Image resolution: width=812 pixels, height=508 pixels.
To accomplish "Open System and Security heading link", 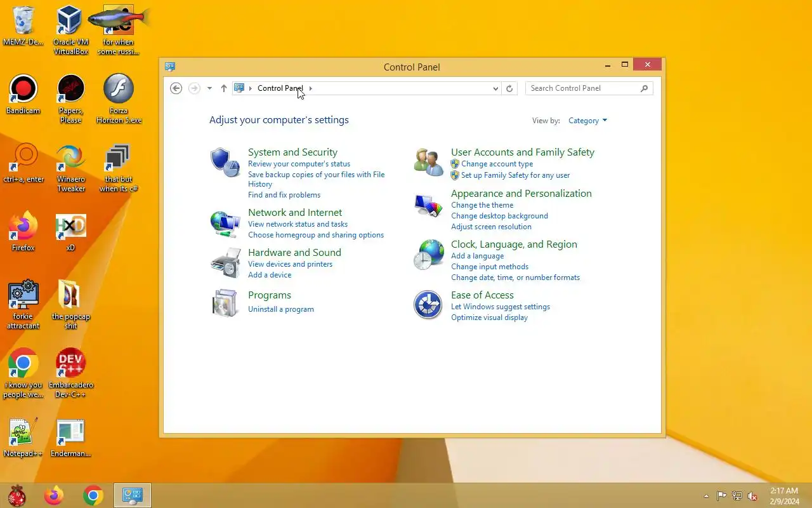I will point(292,152).
